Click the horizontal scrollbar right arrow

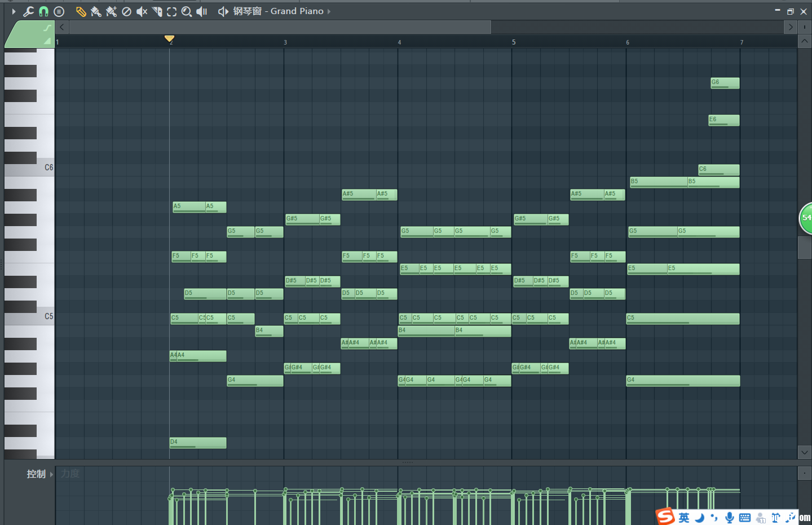791,27
